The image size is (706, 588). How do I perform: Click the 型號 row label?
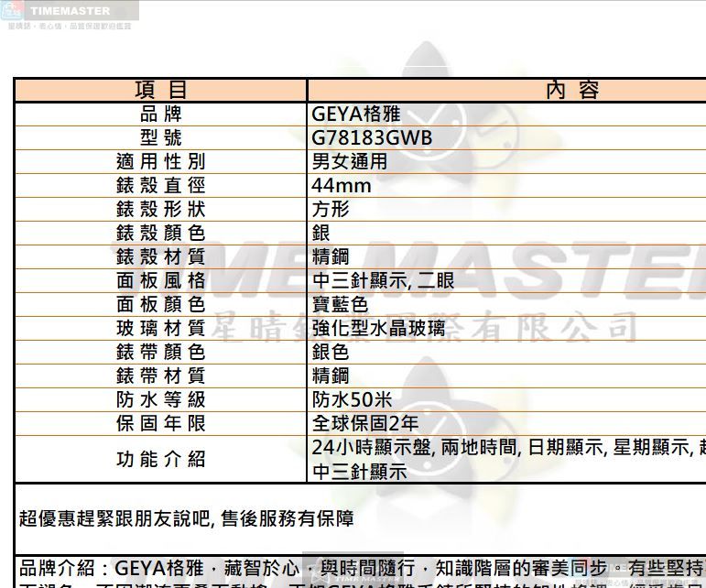coord(161,137)
